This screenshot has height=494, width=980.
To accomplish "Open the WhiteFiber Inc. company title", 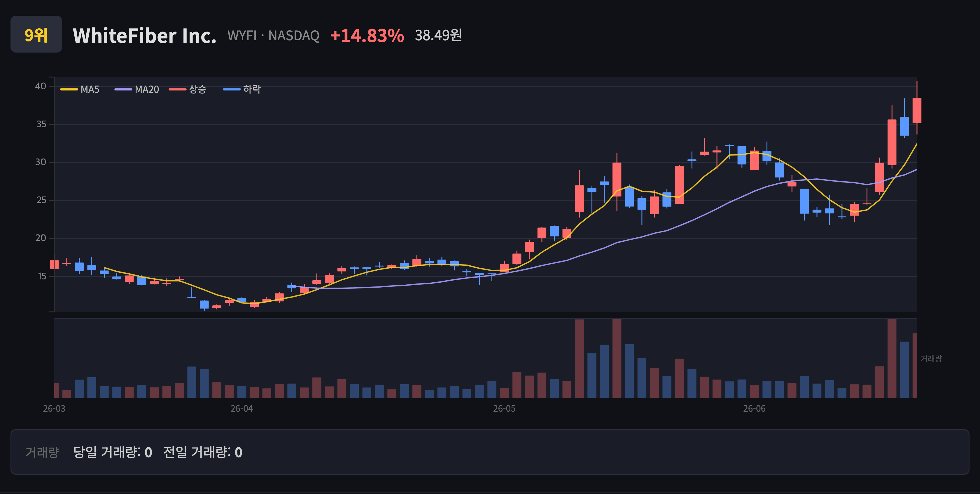I will 145,36.
